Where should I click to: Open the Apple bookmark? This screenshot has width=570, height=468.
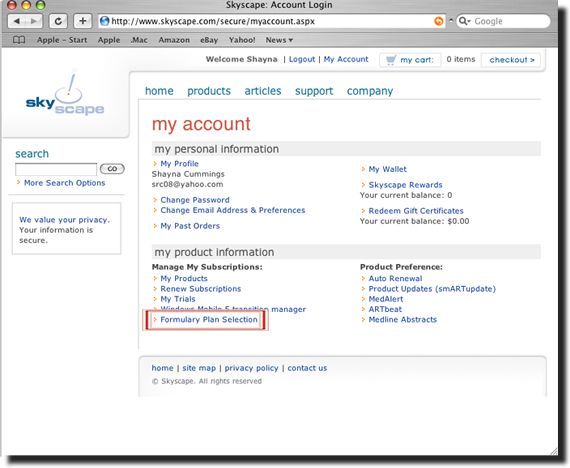click(109, 40)
